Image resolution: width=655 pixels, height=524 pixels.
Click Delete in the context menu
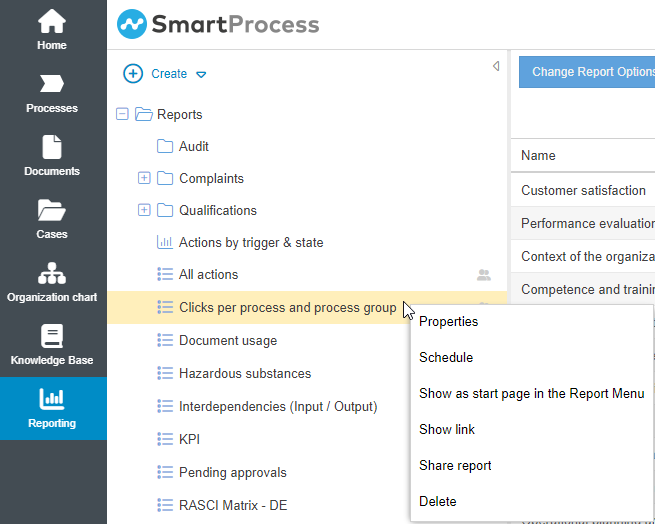coord(437,502)
